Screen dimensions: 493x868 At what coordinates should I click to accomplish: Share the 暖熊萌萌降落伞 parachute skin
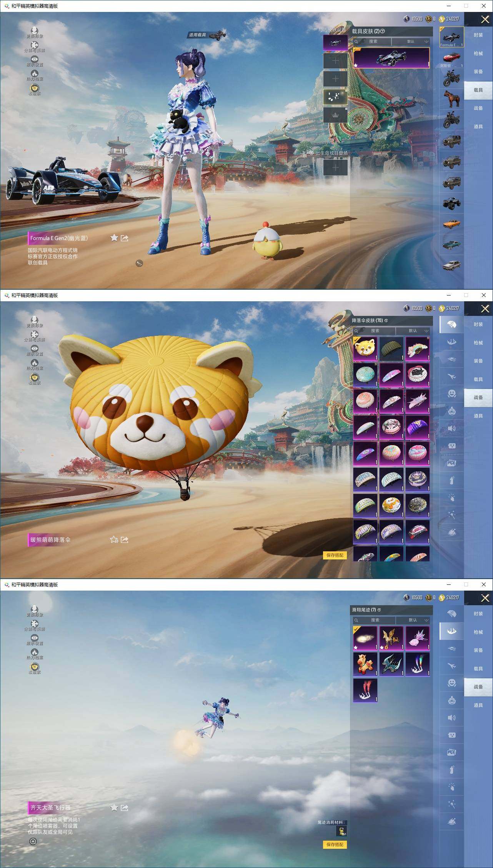125,540
